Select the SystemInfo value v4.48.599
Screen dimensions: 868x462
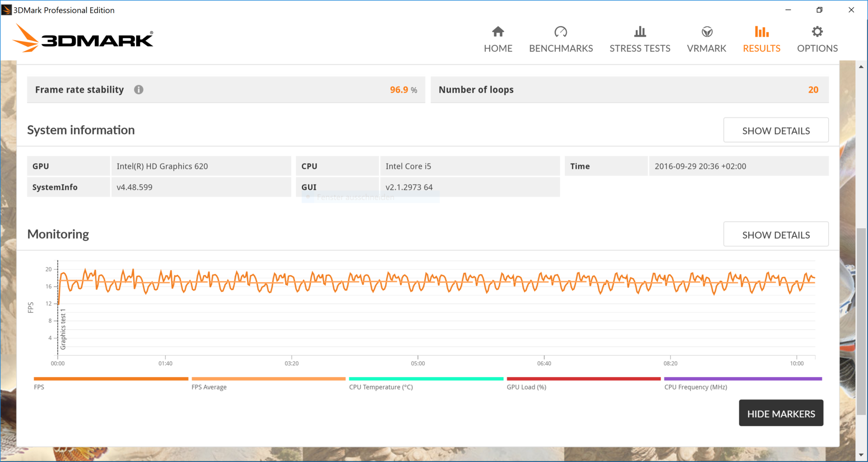point(134,187)
